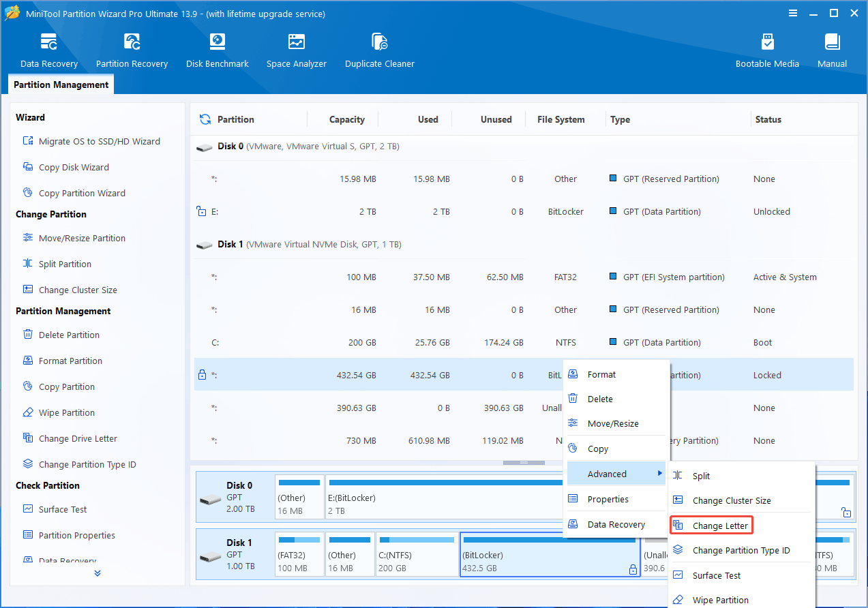Expand more sidebar actions with the double chevron
868x608 pixels.
coord(98,573)
